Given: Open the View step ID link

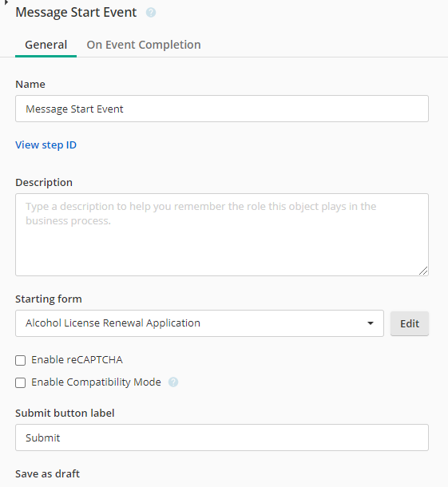Looking at the screenshot, I should [x=46, y=145].
